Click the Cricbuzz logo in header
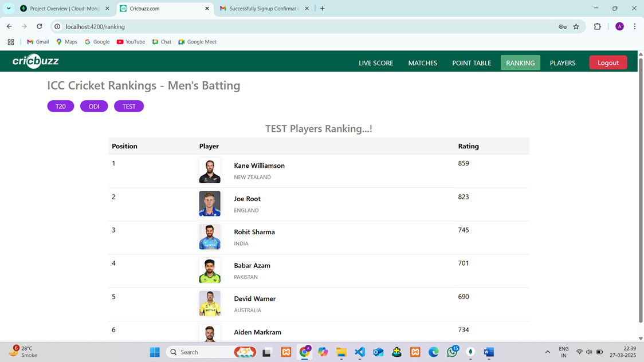 pos(36,61)
